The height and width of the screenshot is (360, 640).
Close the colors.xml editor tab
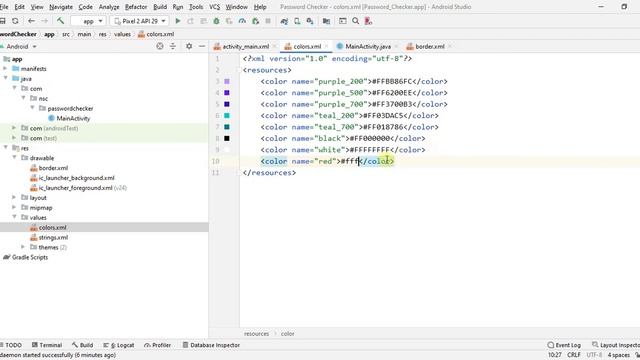click(x=327, y=47)
